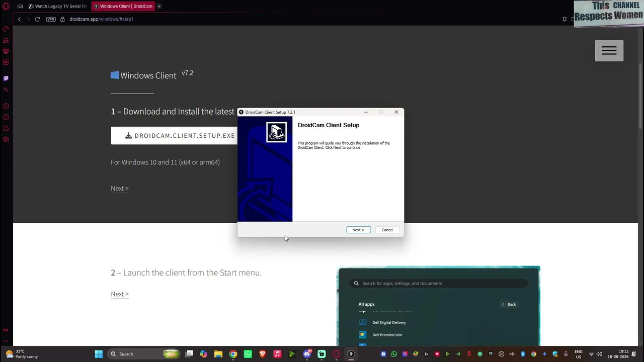Select the Windows Client | DroidCam tab

point(123,6)
